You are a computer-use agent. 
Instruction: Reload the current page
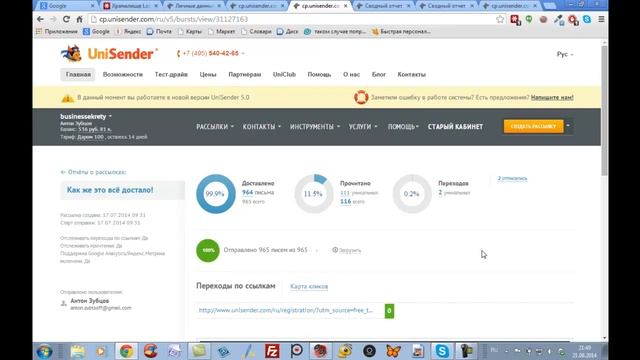[66, 19]
